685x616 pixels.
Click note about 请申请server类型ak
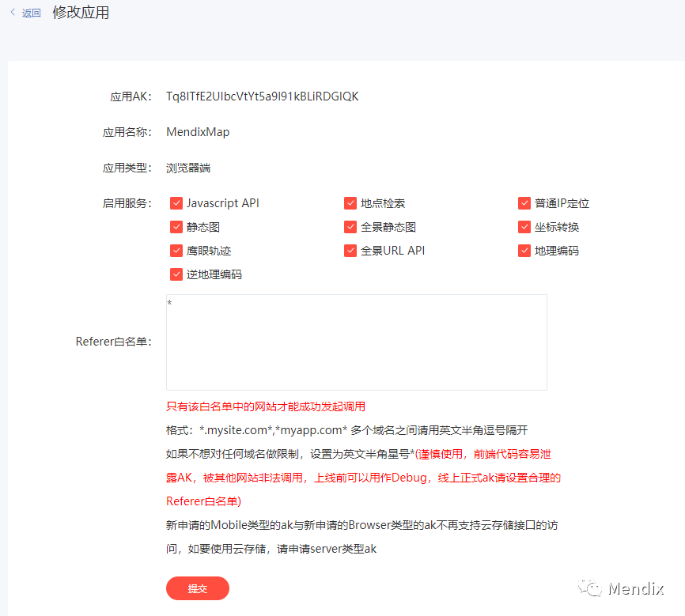pos(327,549)
